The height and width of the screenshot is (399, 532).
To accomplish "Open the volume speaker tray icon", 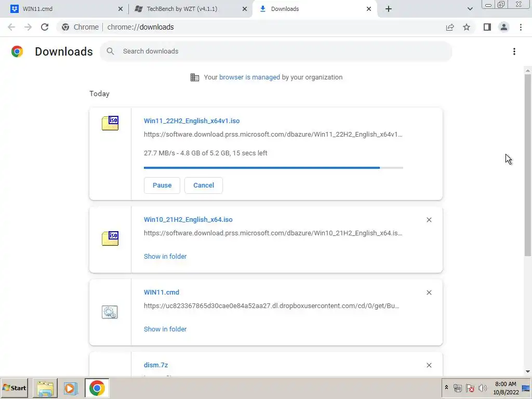I will click(482, 388).
